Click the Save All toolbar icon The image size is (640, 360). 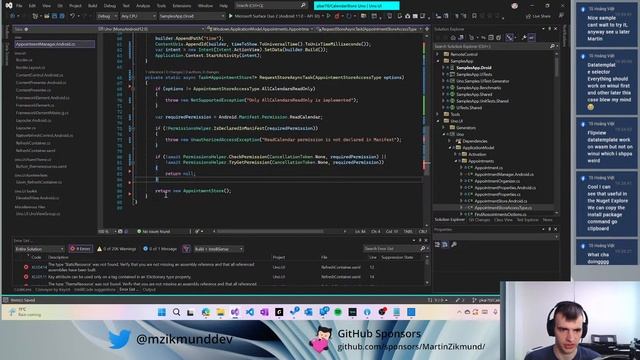point(62,16)
